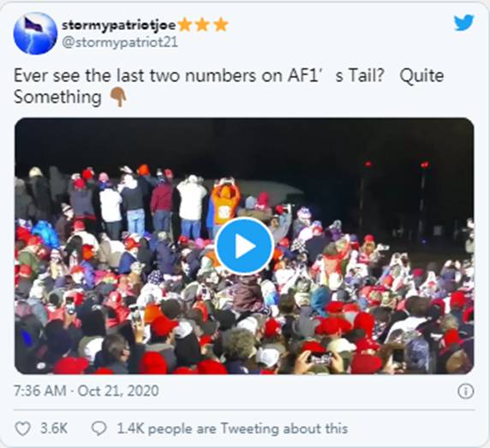This screenshot has height=448, width=490.
Task: Open the Twitter bird logo link
Action: (x=463, y=22)
